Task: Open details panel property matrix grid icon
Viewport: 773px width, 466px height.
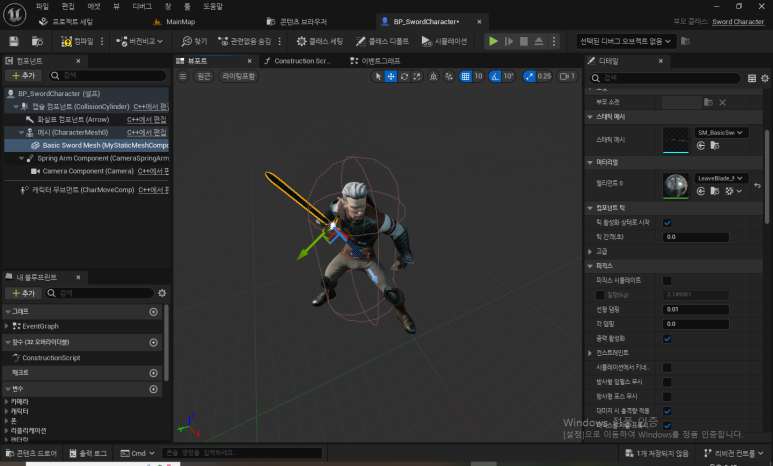Action: click(x=752, y=78)
